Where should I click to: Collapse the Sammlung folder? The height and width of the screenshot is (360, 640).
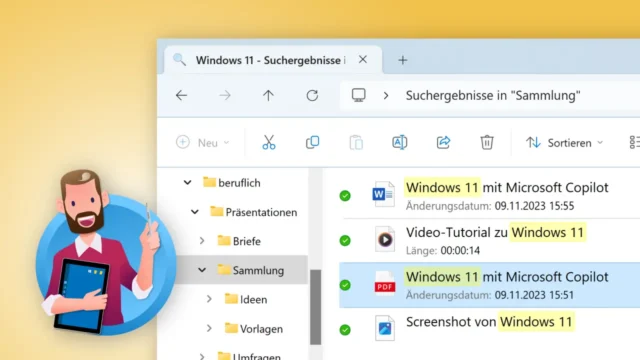point(202,270)
